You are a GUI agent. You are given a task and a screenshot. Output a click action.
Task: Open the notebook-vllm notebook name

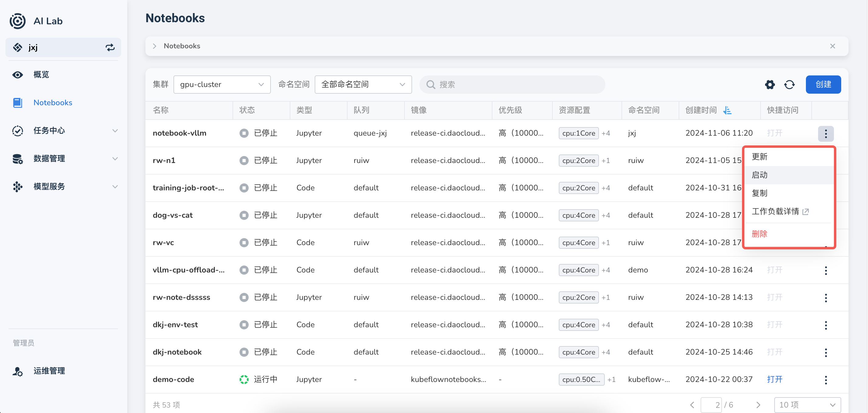point(179,133)
